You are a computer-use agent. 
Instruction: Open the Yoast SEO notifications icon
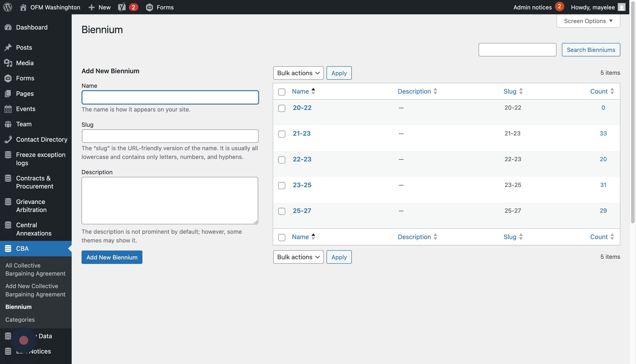pos(122,7)
